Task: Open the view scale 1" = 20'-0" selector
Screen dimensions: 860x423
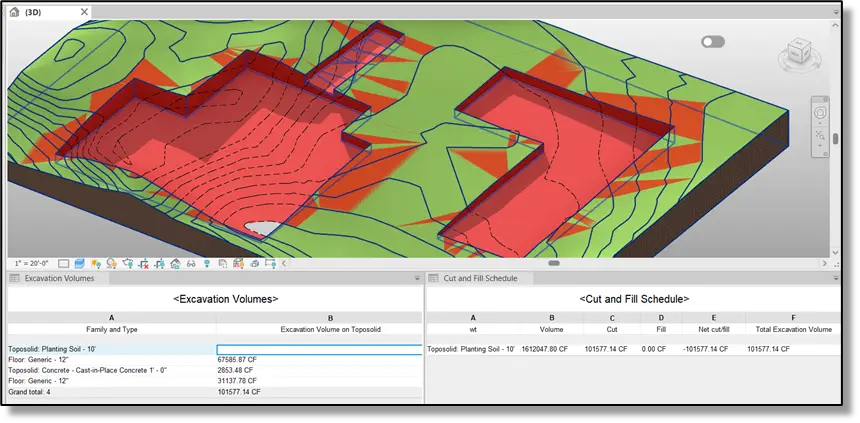Action: point(32,264)
